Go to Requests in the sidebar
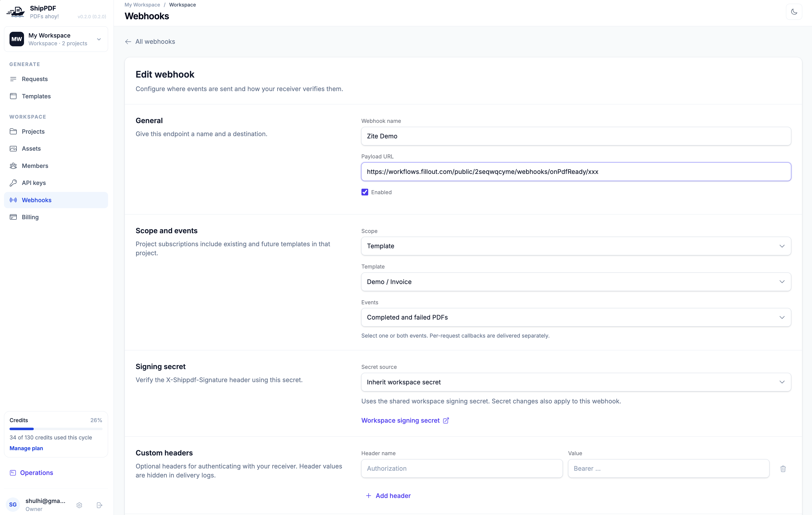812x515 pixels. tap(56, 79)
